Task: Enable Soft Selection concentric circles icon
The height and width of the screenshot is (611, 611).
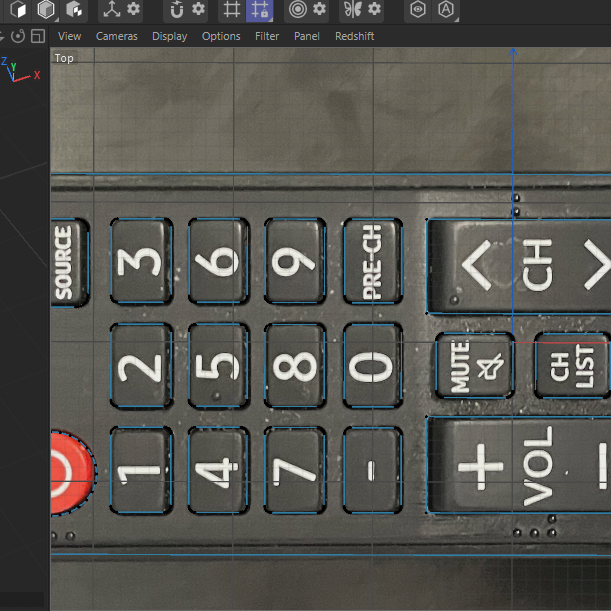Action: coord(298,9)
